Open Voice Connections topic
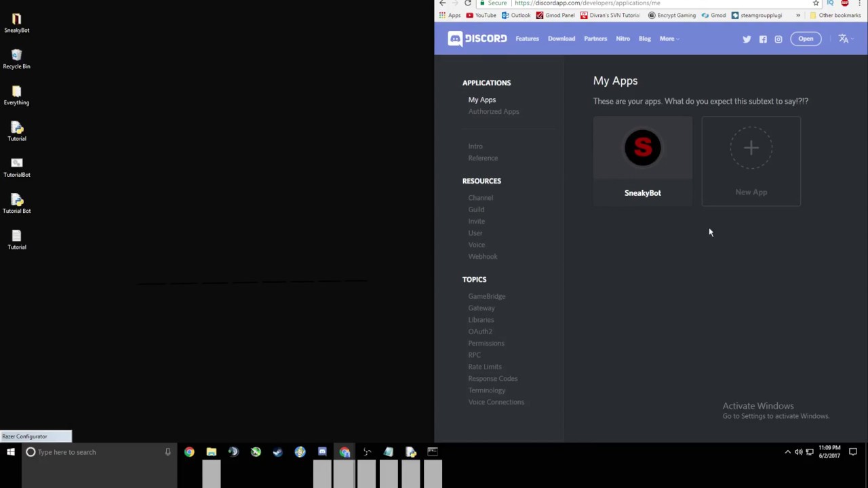This screenshot has height=488, width=868. click(x=496, y=402)
